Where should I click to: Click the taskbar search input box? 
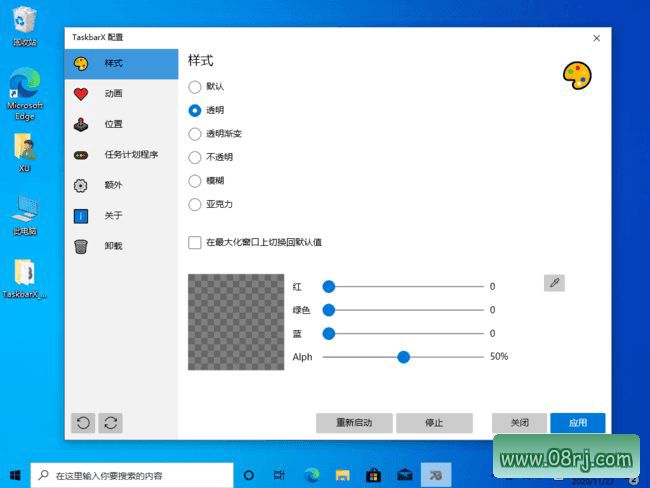[132, 475]
